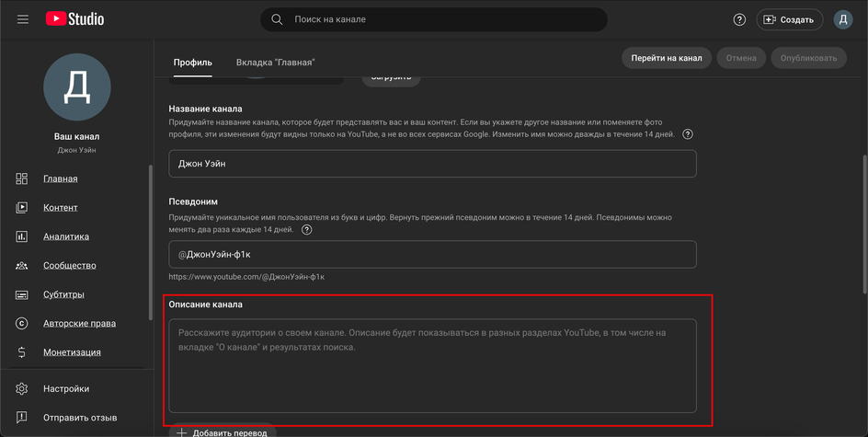Click the Контент video icon
Viewport: 868px width, 437px height.
tap(21, 207)
